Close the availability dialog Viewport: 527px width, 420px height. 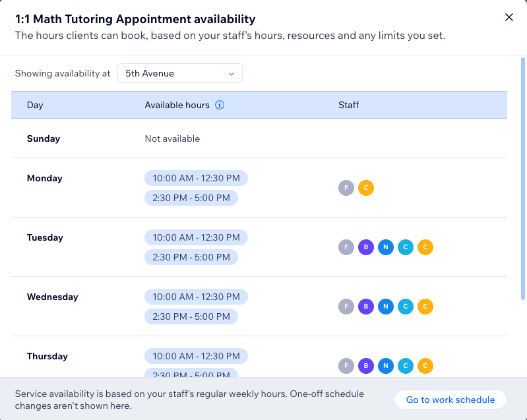(x=509, y=17)
